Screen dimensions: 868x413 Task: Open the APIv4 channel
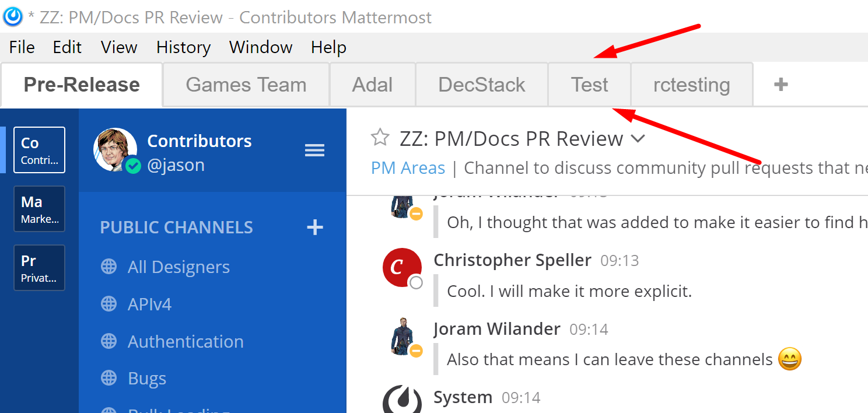coord(150,304)
